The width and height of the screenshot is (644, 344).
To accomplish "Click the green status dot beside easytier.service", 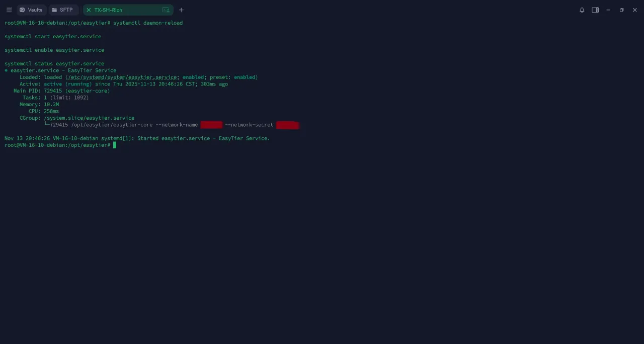I will click(x=6, y=70).
